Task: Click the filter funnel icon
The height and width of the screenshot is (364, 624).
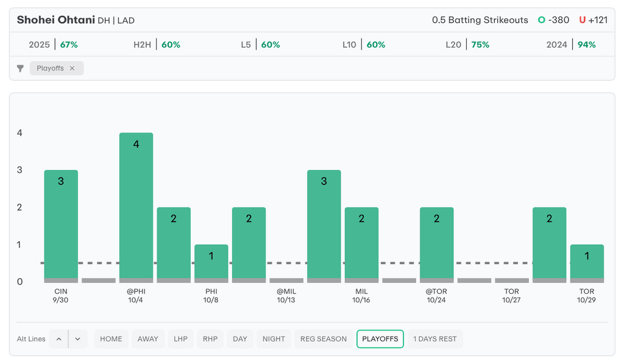Action: point(20,68)
